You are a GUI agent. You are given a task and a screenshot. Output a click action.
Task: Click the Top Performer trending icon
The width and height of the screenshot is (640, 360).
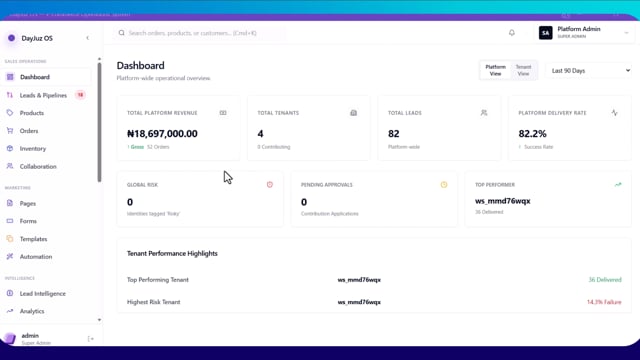click(618, 184)
